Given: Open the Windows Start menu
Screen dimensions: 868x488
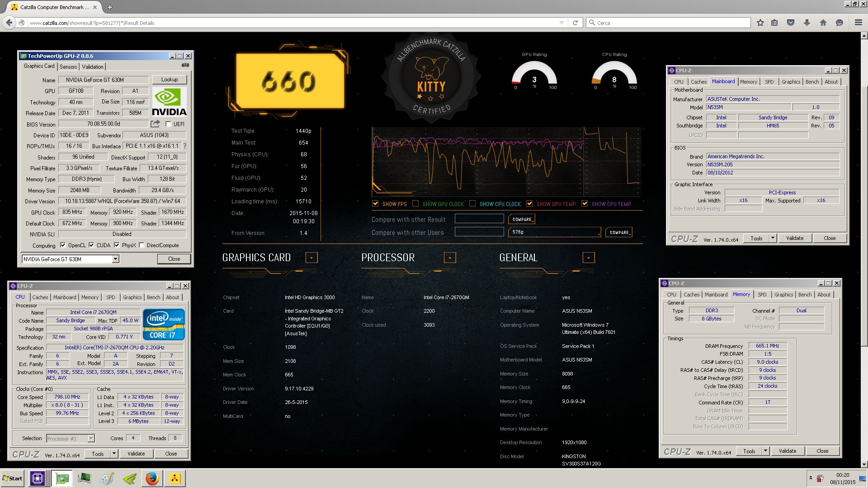Looking at the screenshot, I should coord(12,479).
